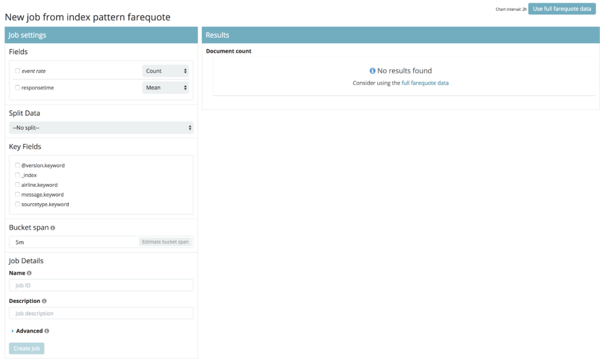Click the info icon beside Advanced

click(x=47, y=331)
